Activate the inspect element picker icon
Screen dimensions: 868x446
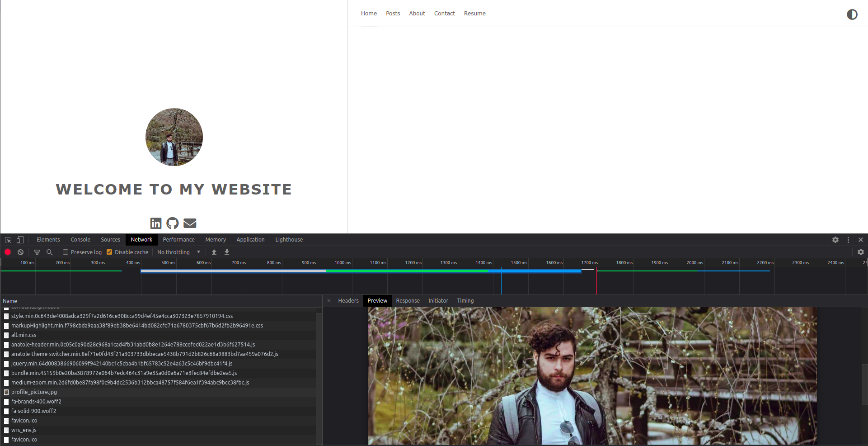point(8,240)
